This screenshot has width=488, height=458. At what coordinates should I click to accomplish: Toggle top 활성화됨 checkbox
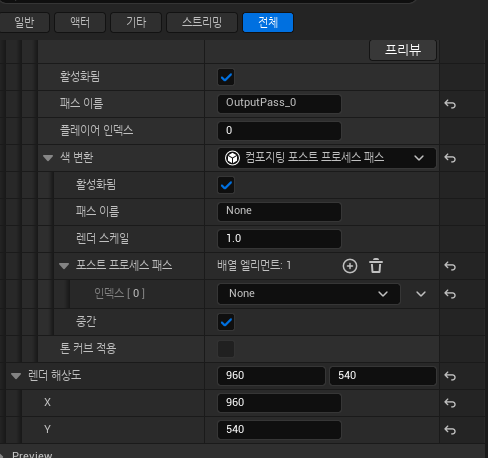coord(226,77)
